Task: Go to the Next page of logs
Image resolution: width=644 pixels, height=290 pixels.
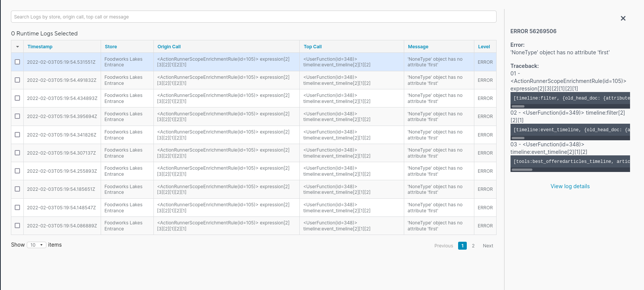Action: coord(488,246)
